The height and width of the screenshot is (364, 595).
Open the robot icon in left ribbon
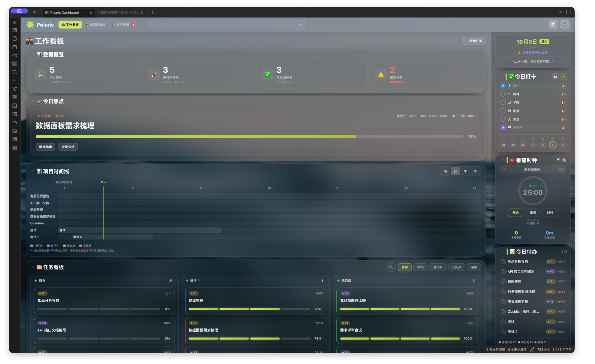[15, 122]
